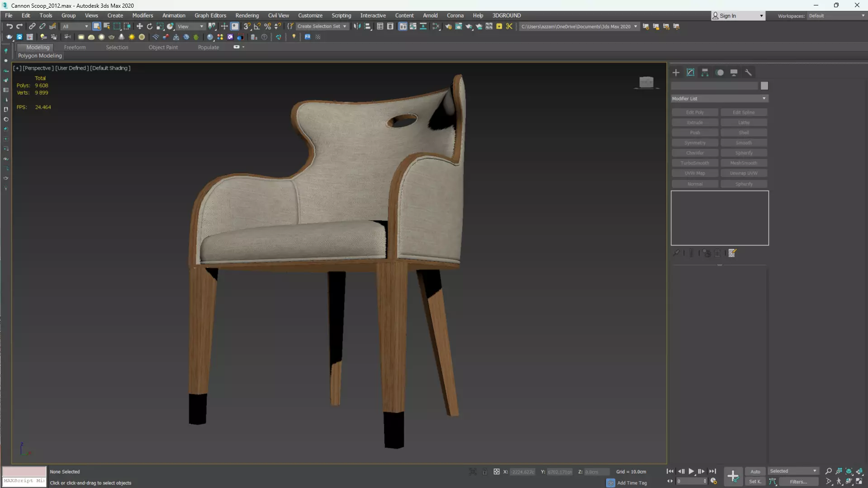Toggle the Percent Snap button
Screen dimensions: 868x488
tap(268, 26)
